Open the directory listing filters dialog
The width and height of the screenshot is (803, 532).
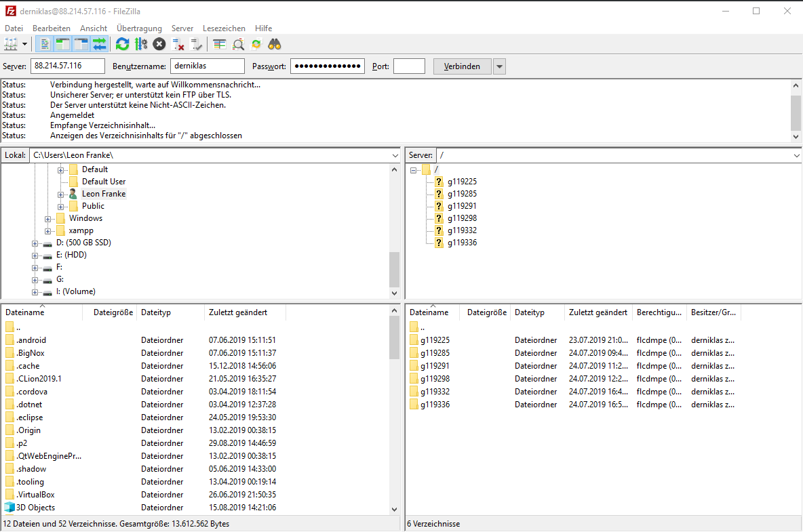pos(220,45)
